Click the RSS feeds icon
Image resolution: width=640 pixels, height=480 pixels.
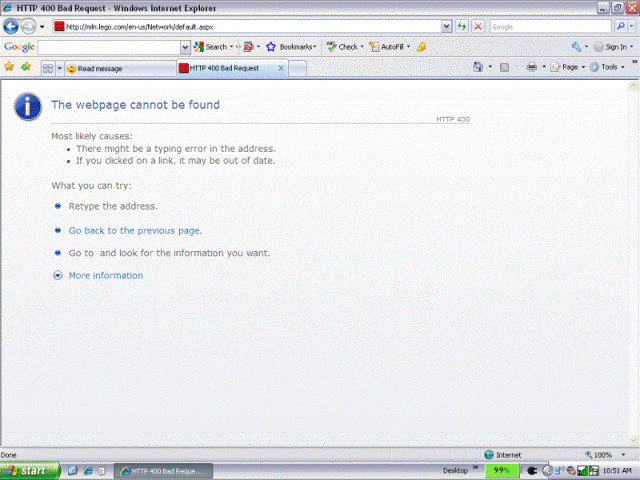(x=504, y=67)
